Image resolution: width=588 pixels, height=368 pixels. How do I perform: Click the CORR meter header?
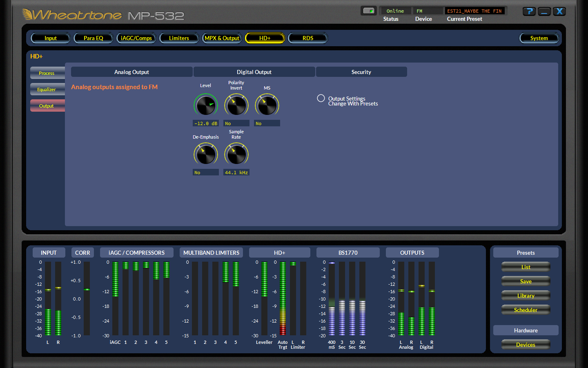[82, 253]
